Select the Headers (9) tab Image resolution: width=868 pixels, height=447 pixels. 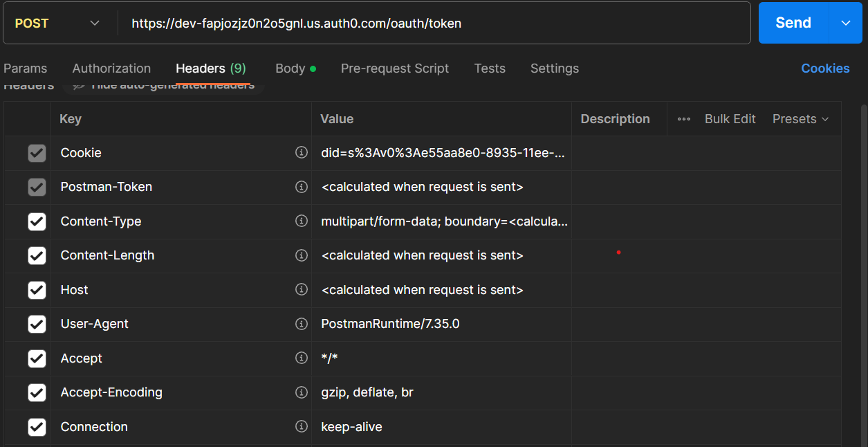211,69
